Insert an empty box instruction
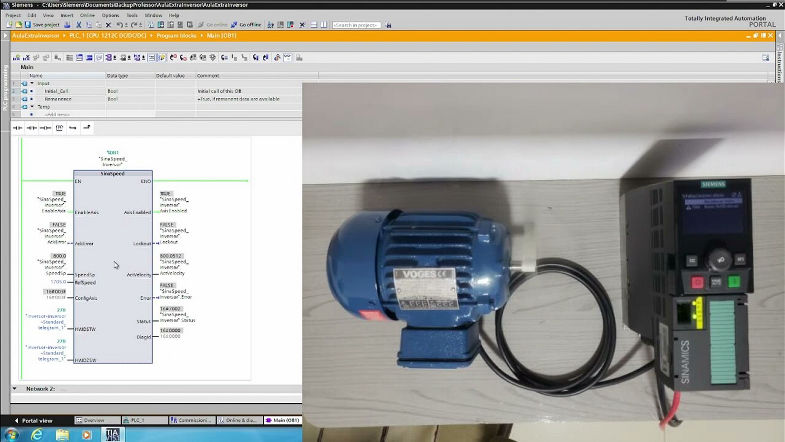Image resolution: width=785 pixels, height=442 pixels. [x=60, y=128]
